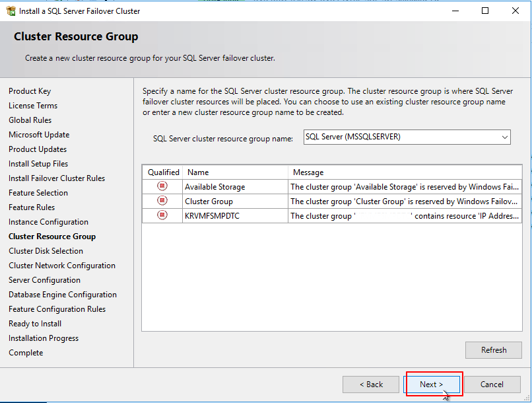Choose the Feature Configuration Rules step
Image resolution: width=532 pixels, height=403 pixels.
click(x=57, y=309)
